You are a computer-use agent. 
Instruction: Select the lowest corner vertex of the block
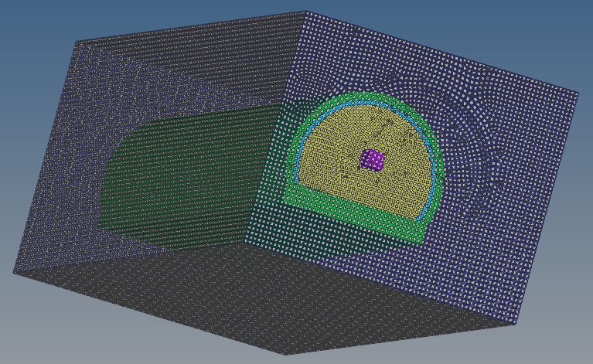click(285, 355)
